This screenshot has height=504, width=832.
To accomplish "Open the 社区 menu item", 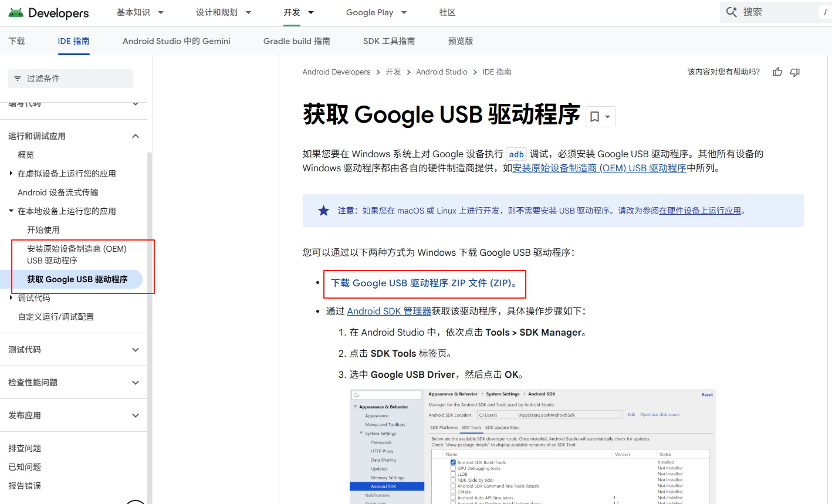I will tap(447, 12).
